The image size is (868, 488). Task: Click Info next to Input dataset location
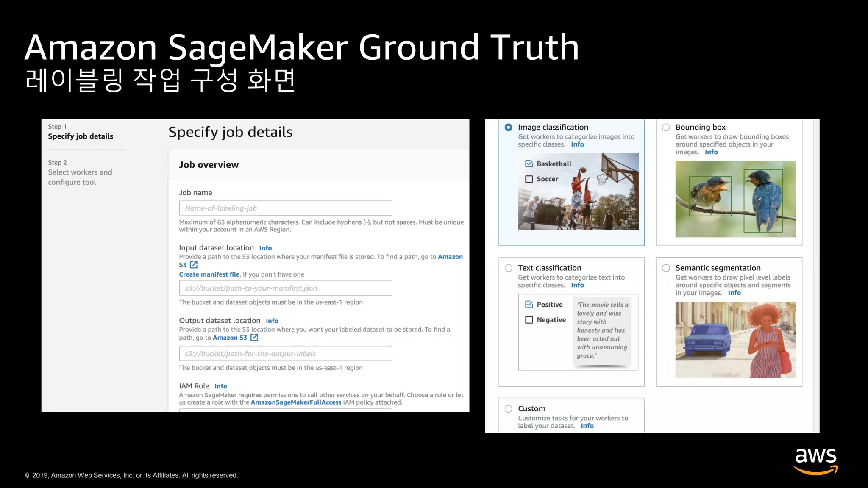[265, 248]
